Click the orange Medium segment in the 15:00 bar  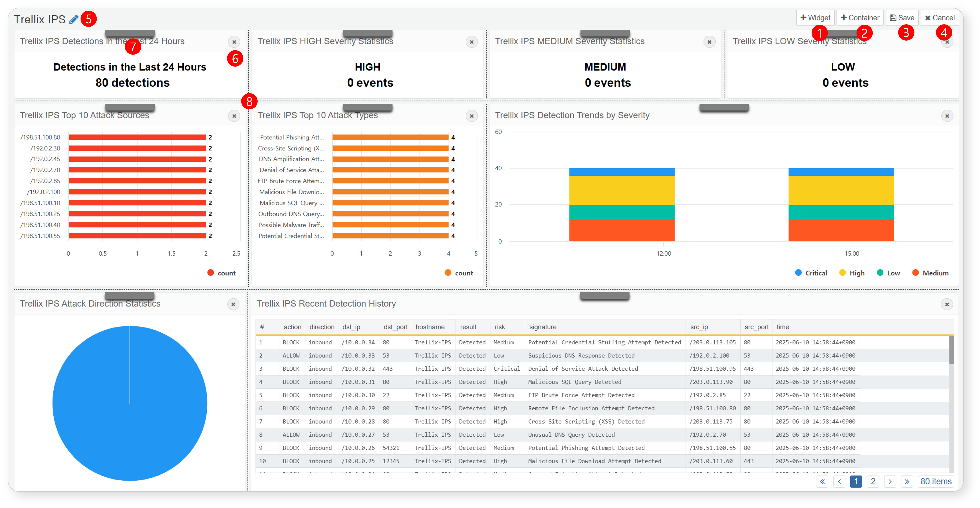click(841, 230)
